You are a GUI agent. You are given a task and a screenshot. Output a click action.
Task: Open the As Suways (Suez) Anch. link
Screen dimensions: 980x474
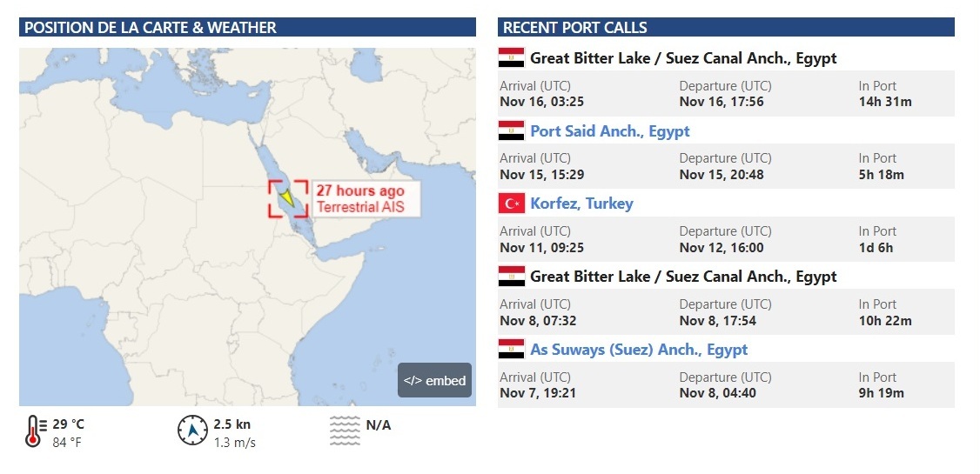coord(639,350)
